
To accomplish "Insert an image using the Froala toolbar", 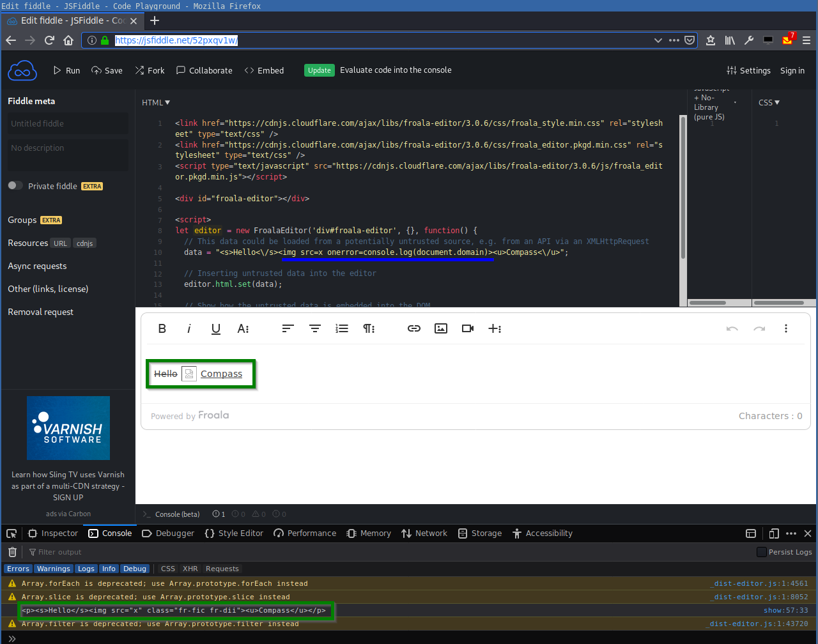I will pos(440,328).
